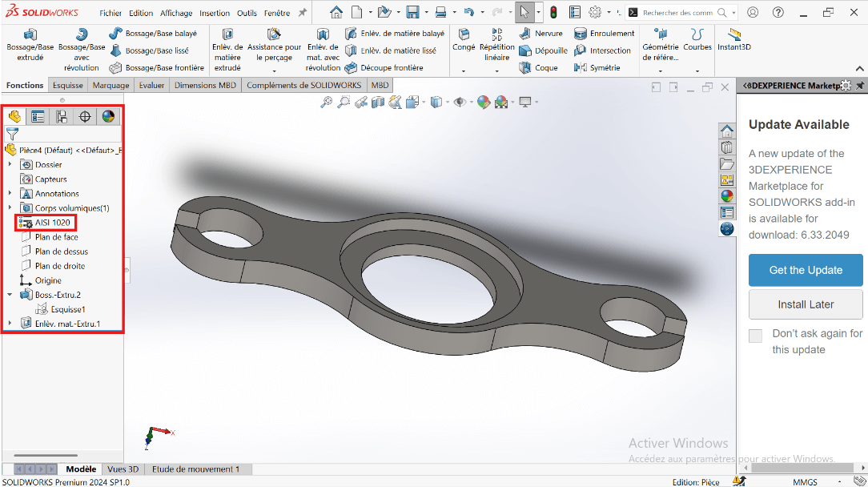This screenshot has height=487, width=868.
Task: Open the ConfigurationManager tab icon
Action: coord(62,117)
